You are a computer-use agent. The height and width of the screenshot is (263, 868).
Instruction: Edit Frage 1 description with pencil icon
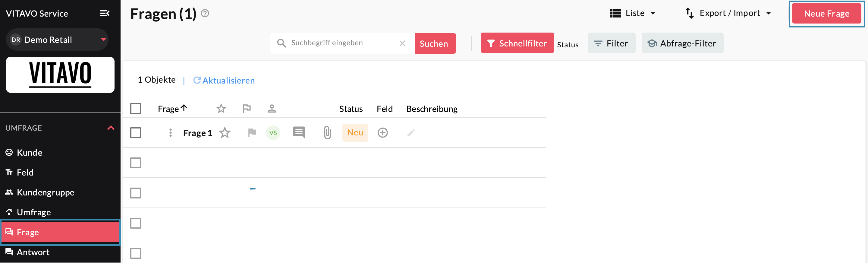click(411, 133)
